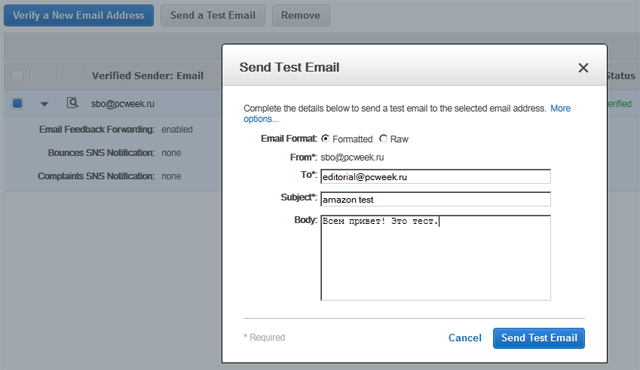Close the Send Test Email dialog

coord(583,68)
